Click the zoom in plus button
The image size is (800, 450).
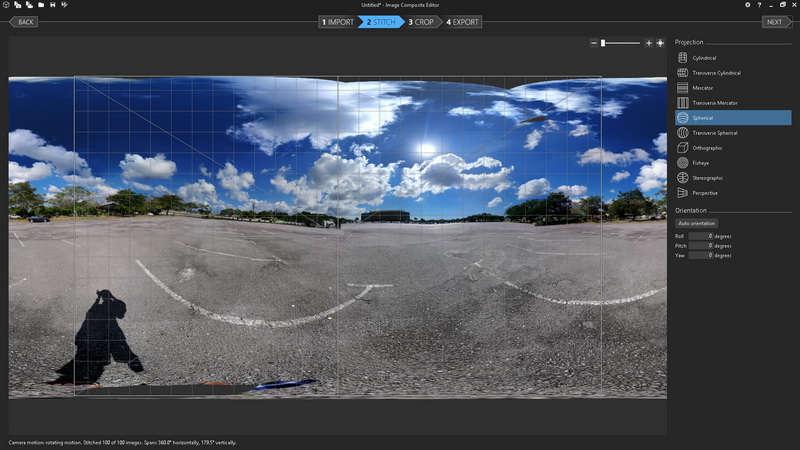(648, 43)
